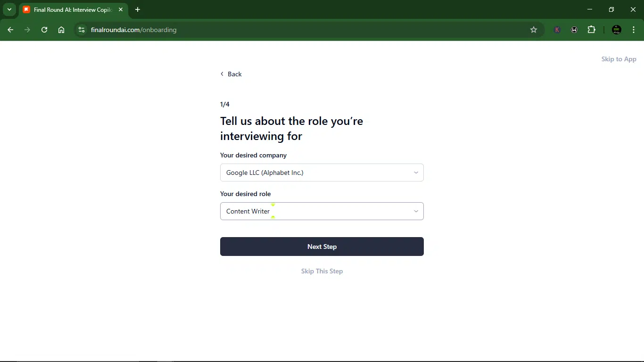Open a new tab with plus icon

click(x=138, y=9)
